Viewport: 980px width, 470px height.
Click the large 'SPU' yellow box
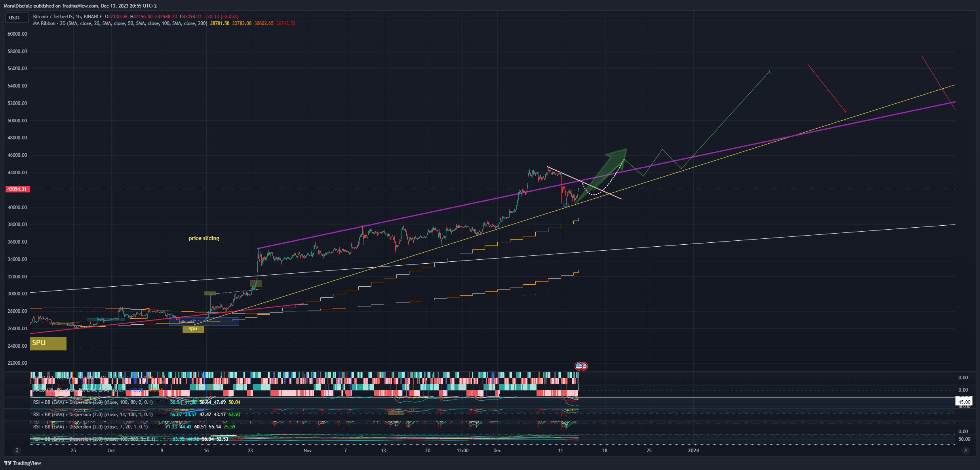(48, 343)
